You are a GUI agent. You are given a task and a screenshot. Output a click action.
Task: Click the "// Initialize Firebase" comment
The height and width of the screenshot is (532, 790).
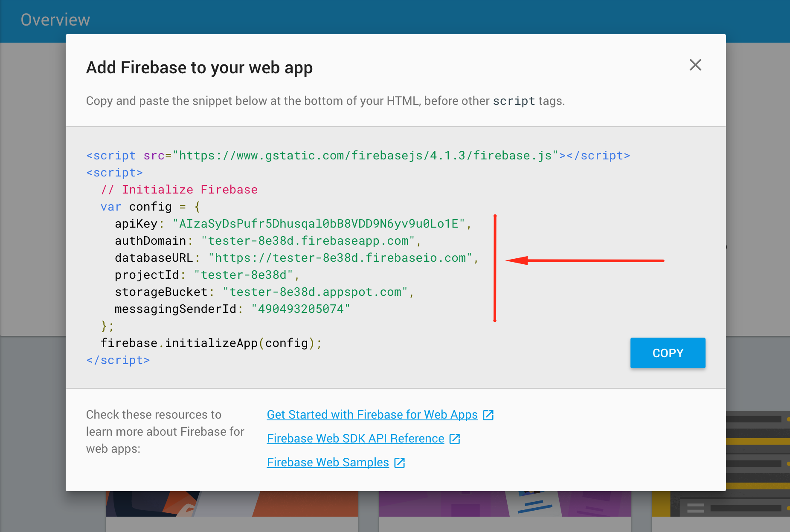coord(179,190)
